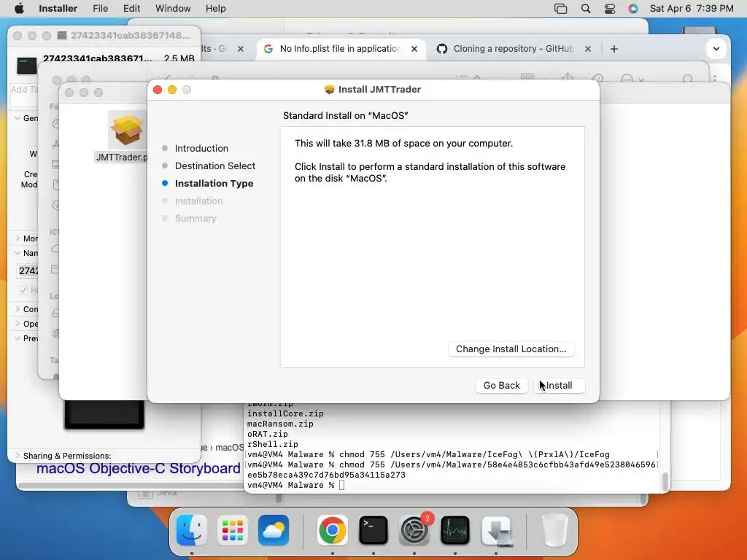Open Control Center in menu bar
Screen dimensions: 747x560
pyautogui.click(x=609, y=9)
